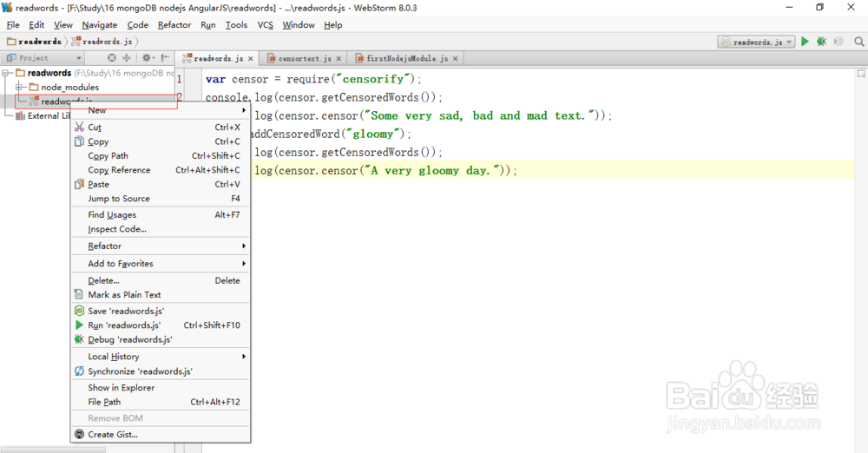Click the Cut scissors icon in context menu
This screenshot has width=868, height=453.
point(79,127)
